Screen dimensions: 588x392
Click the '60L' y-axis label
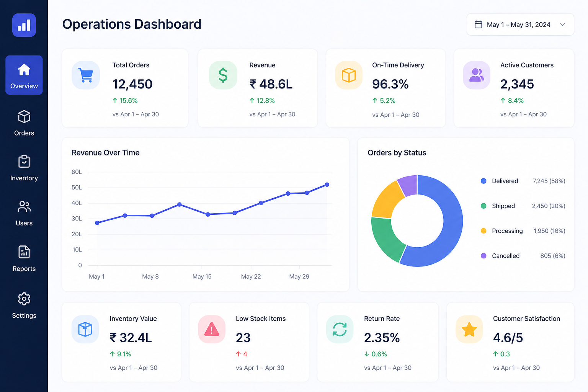click(77, 172)
